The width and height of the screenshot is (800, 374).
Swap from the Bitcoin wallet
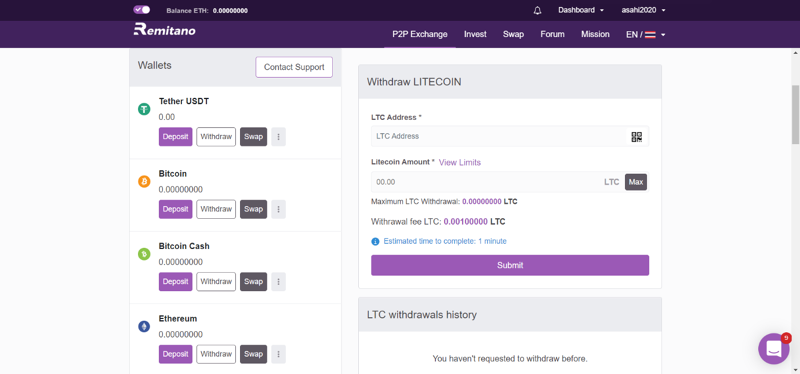click(254, 209)
